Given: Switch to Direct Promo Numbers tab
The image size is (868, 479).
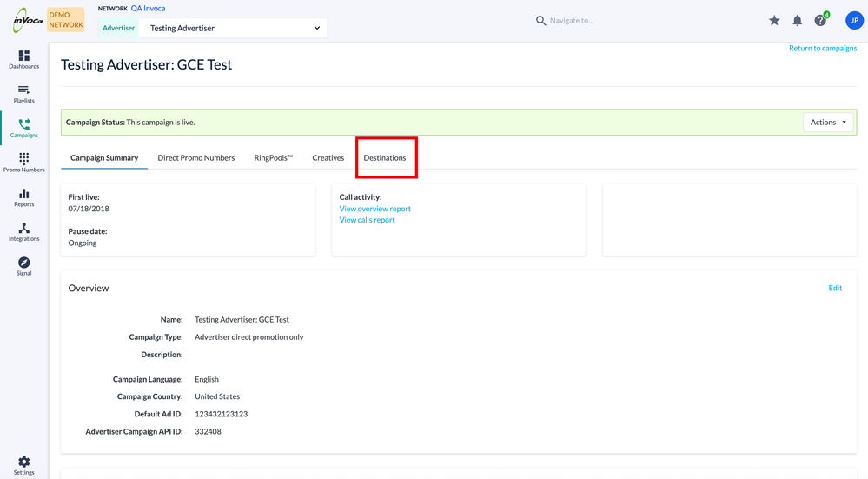Looking at the screenshot, I should [x=196, y=158].
